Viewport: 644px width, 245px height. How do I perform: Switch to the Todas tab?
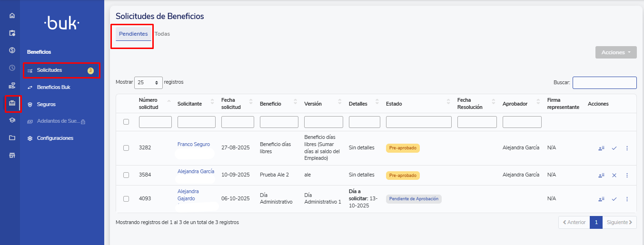click(162, 34)
